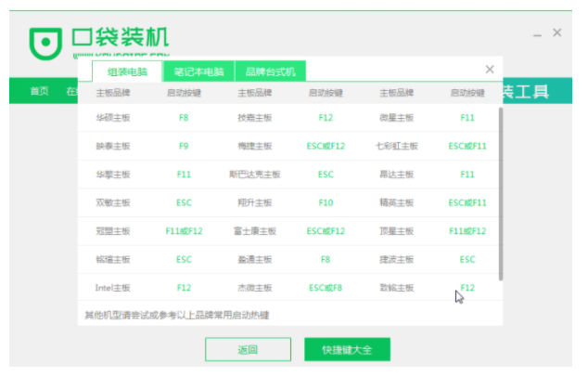
Task: Switch to the 组装电脑 tab
Action: click(x=127, y=71)
